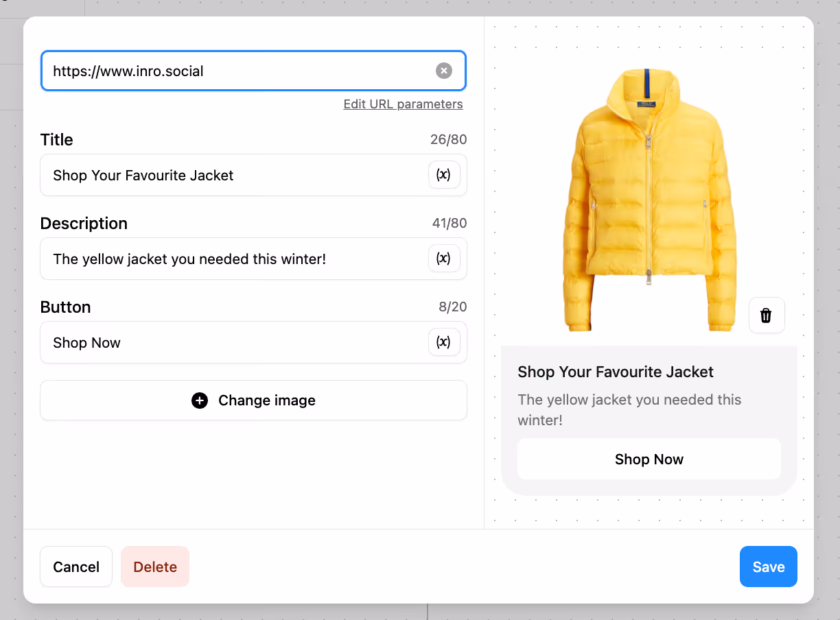Open the Edit URL parameters link
This screenshot has width=840, height=620.
[403, 104]
